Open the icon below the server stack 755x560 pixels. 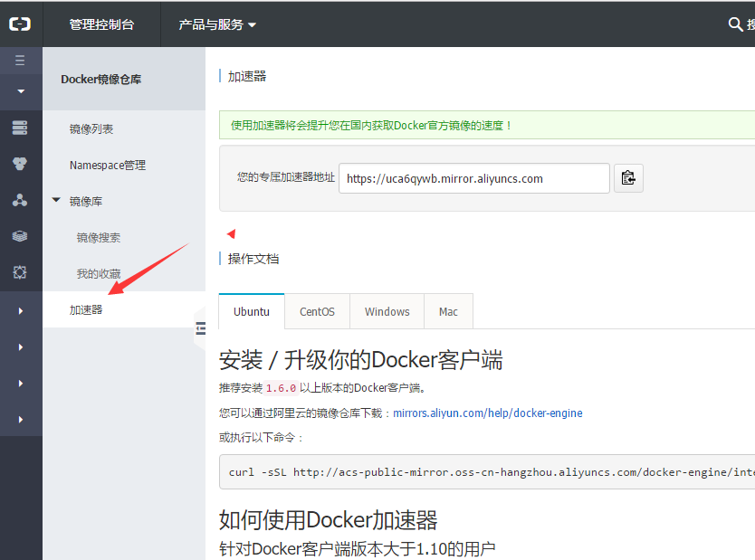[x=20, y=164]
